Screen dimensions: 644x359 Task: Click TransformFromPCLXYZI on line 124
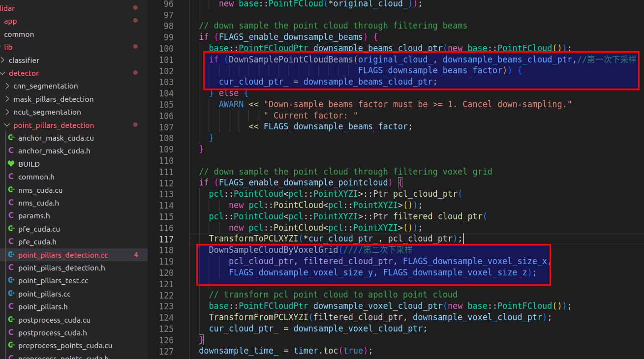[258, 317]
